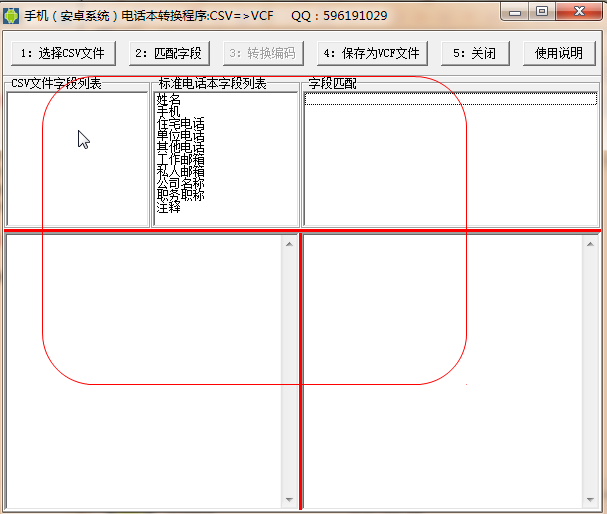Select 私人邮箱 in standard field list
The image size is (607, 514).
180,171
